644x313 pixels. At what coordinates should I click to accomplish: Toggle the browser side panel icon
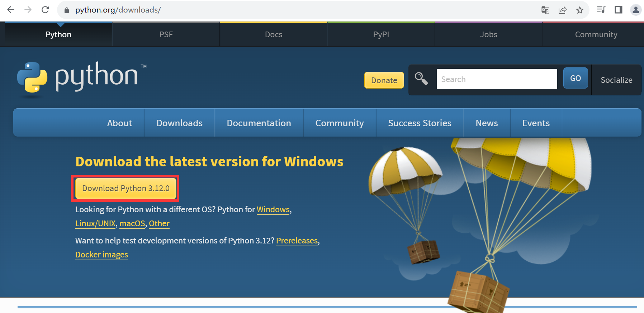pyautogui.click(x=618, y=10)
